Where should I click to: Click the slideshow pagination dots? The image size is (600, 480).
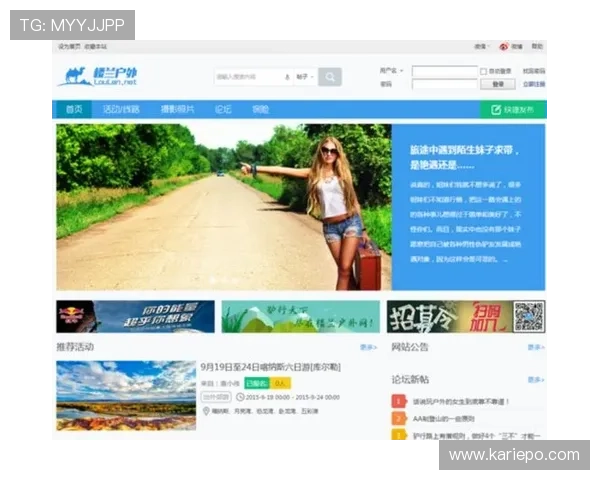click(x=224, y=280)
